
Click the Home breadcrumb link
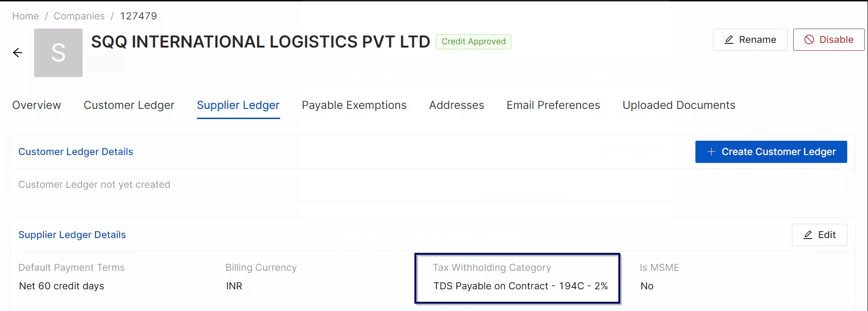click(x=25, y=16)
